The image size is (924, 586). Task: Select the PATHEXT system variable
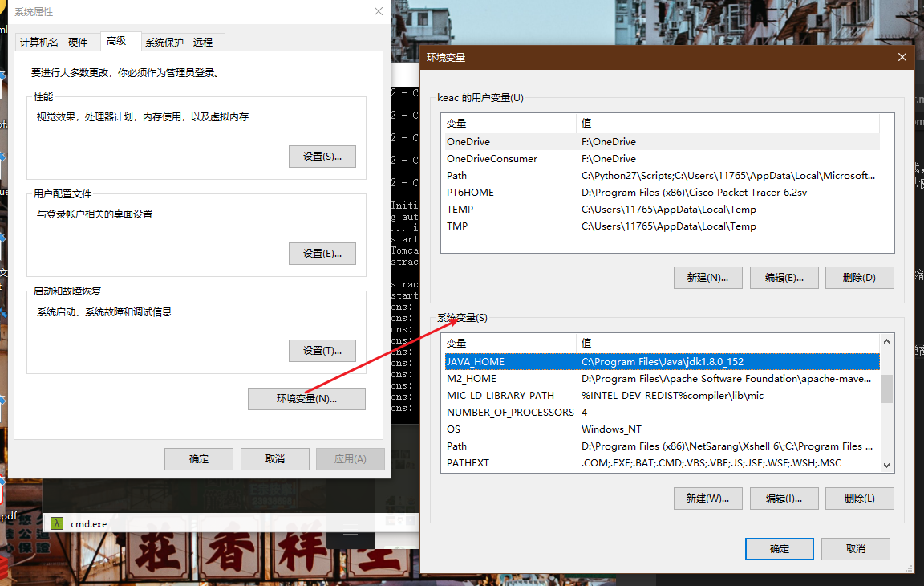tap(662, 463)
